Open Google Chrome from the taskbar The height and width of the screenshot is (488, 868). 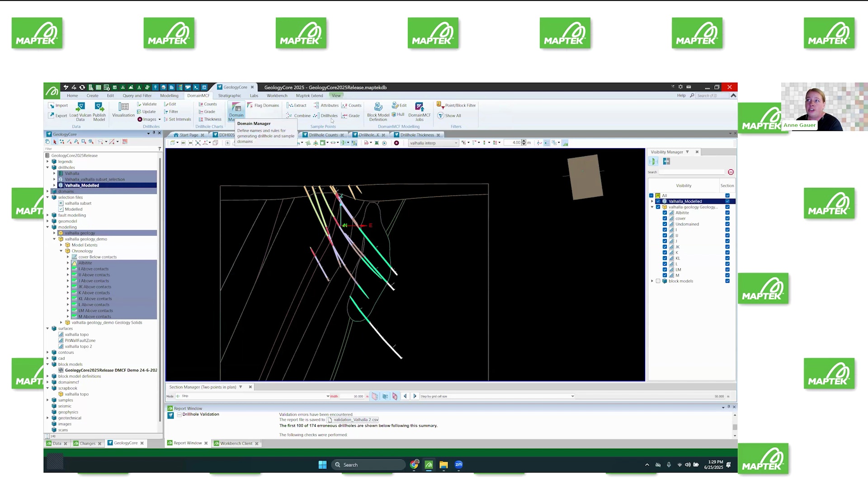point(414,465)
